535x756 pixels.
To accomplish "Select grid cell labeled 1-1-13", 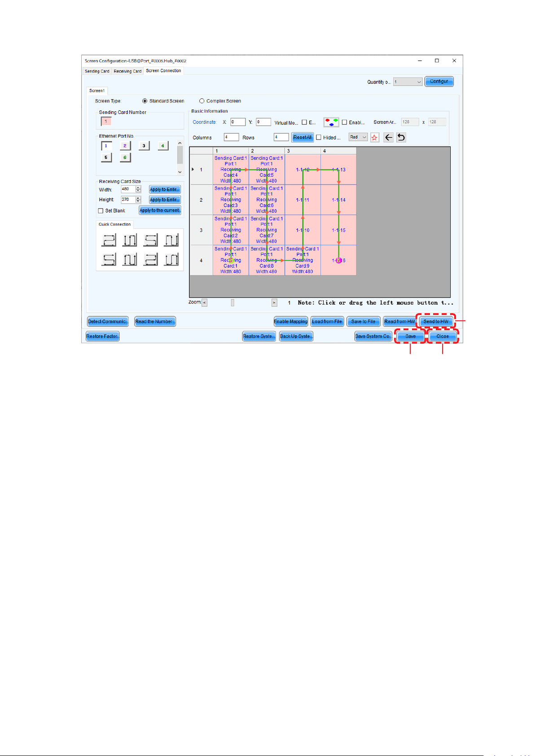I will pyautogui.click(x=339, y=170).
